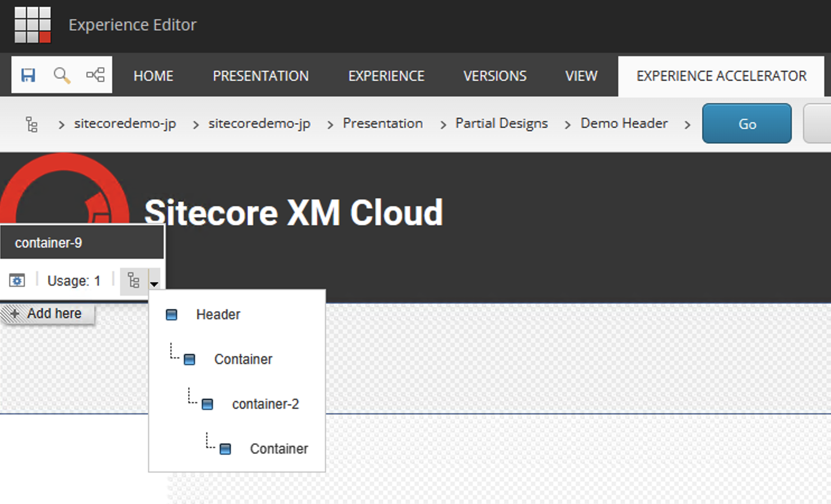Click the blue Go button
The width and height of the screenshot is (831, 504).
[747, 123]
